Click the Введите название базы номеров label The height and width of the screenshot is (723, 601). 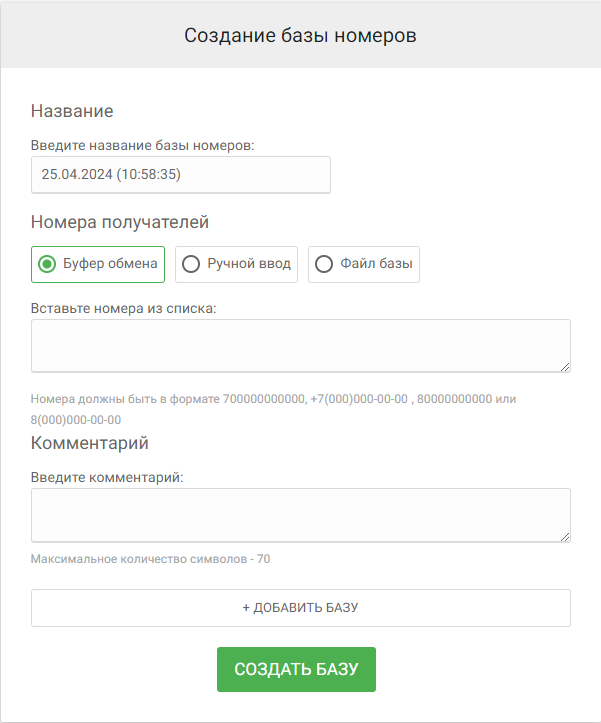(143, 145)
